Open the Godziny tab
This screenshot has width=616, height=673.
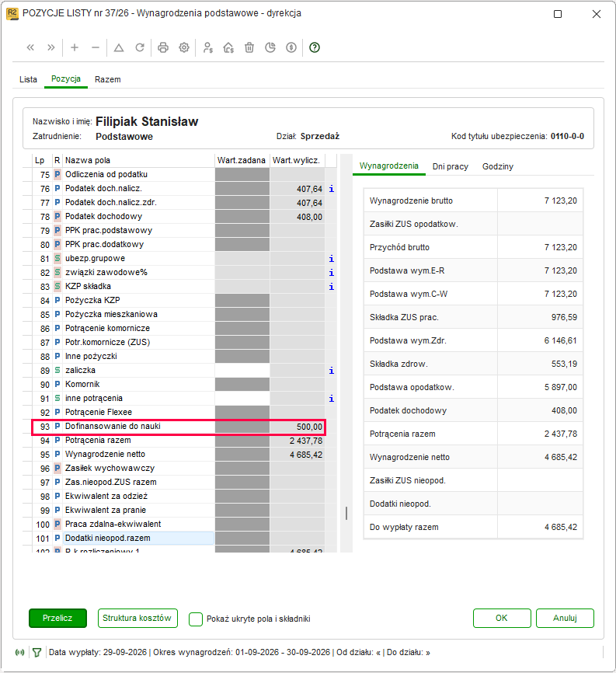pyautogui.click(x=498, y=166)
